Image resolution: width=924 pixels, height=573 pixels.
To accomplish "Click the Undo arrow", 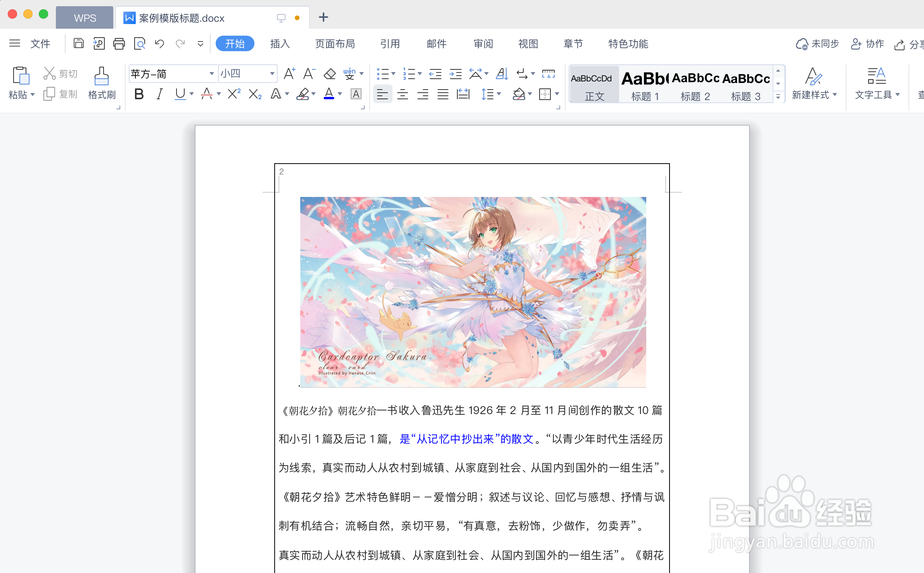I will coord(159,43).
